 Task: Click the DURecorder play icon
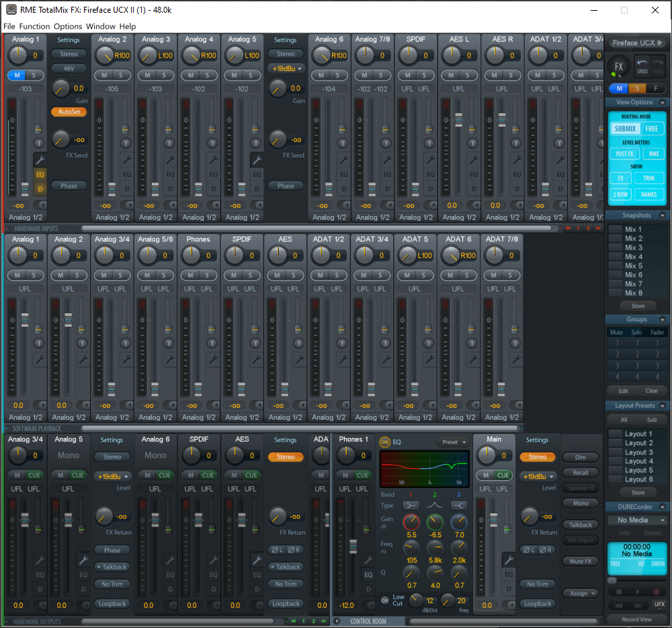(637, 592)
